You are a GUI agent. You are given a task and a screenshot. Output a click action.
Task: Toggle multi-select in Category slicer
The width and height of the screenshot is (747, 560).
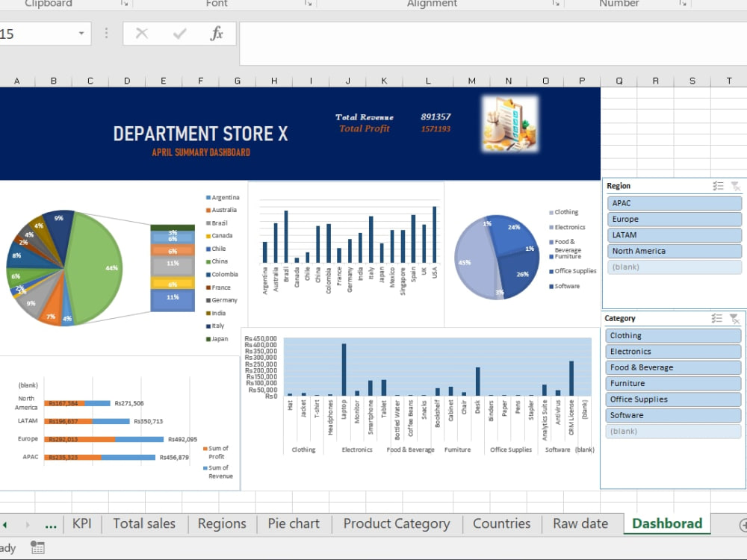[x=717, y=318]
